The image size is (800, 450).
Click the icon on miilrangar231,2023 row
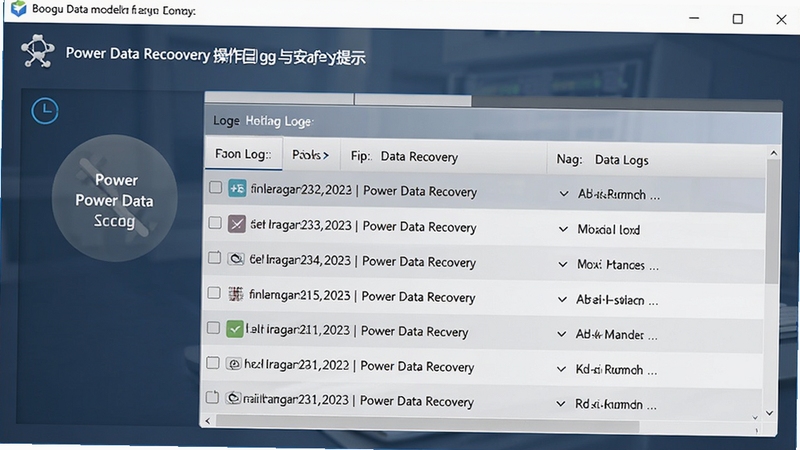tap(233, 398)
